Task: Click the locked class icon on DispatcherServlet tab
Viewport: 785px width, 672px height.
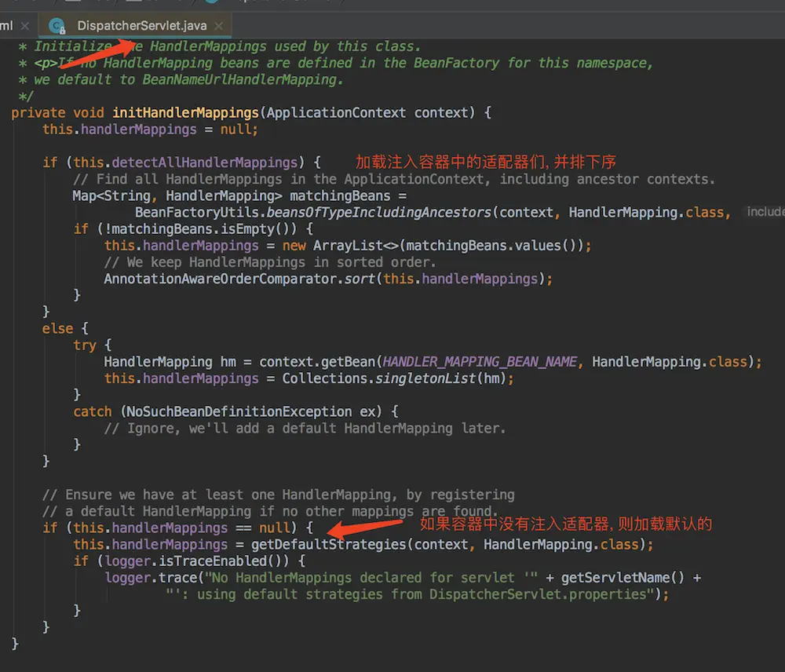Action: pyautogui.click(x=57, y=26)
